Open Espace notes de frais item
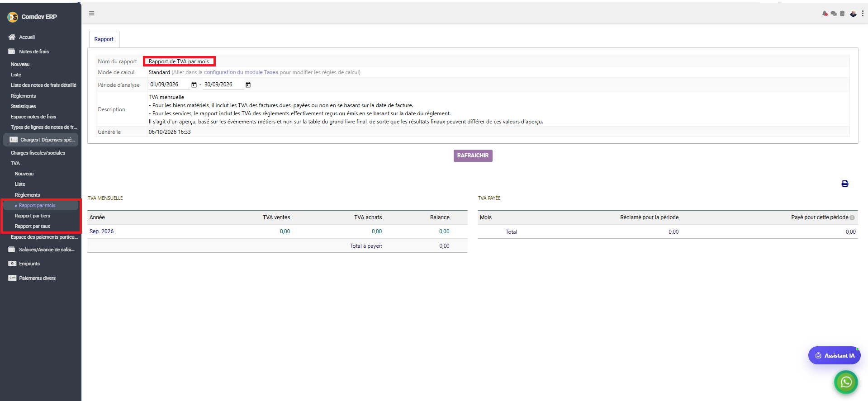 point(33,117)
